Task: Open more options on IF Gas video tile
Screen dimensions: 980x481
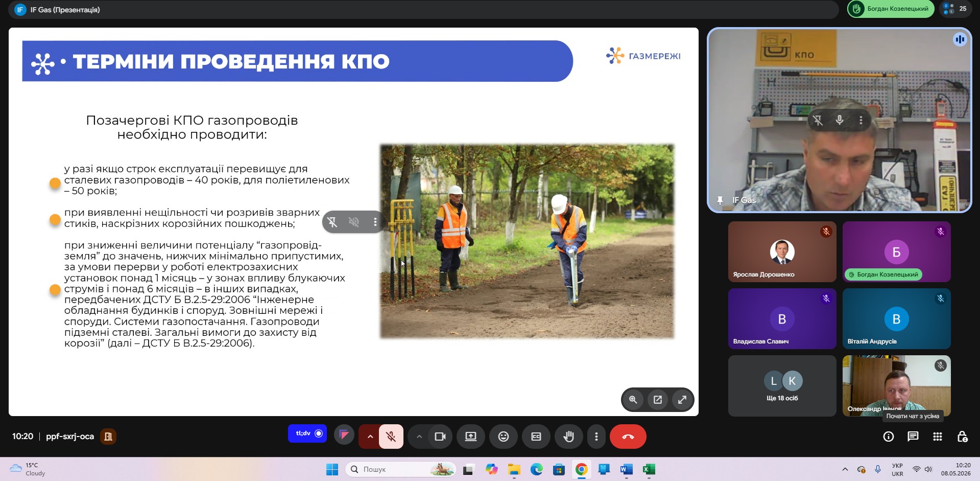Action: 861,120
